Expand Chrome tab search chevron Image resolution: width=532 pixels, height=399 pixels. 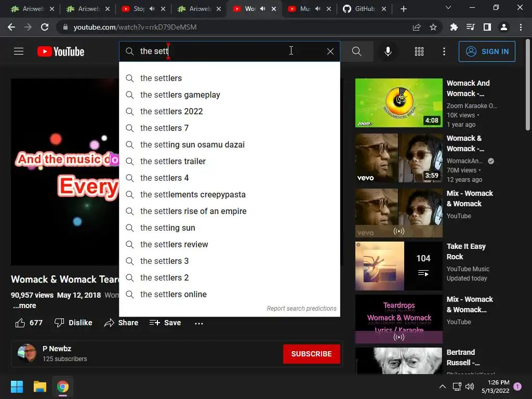[x=448, y=7]
